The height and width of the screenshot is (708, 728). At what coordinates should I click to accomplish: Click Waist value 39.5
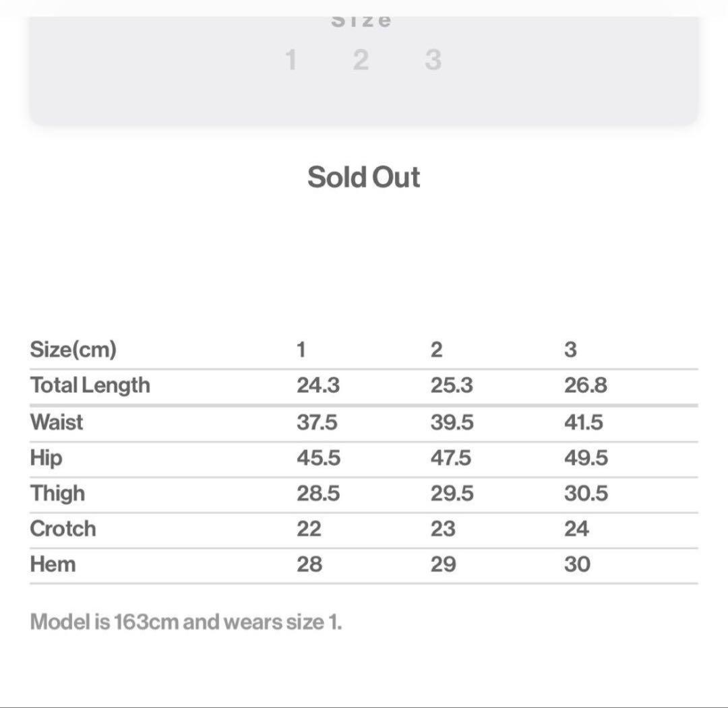452,422
